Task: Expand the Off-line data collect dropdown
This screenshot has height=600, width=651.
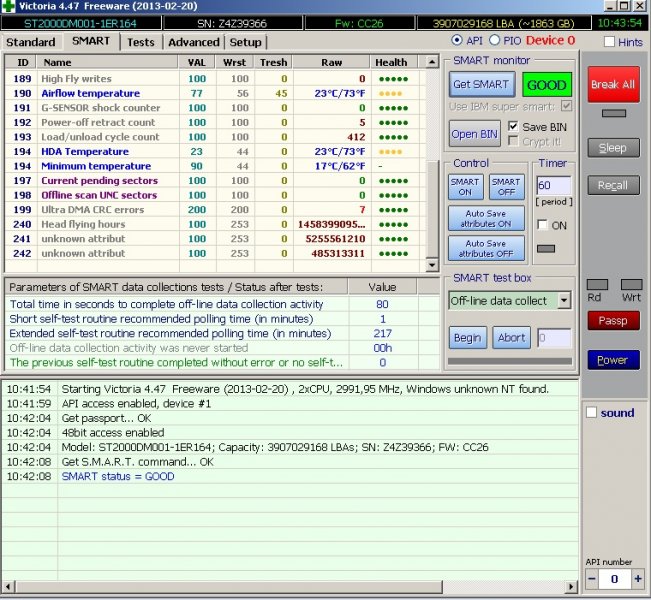Action: tap(563, 300)
